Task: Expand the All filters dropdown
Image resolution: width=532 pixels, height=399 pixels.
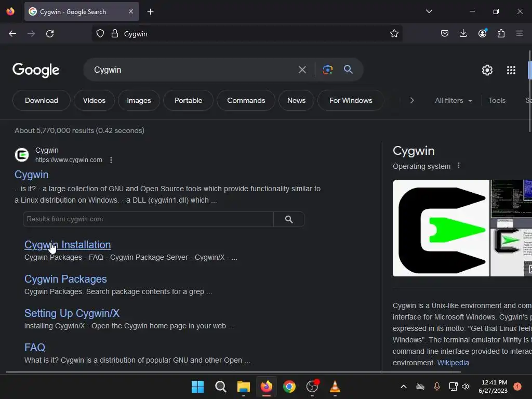Action: (453, 100)
